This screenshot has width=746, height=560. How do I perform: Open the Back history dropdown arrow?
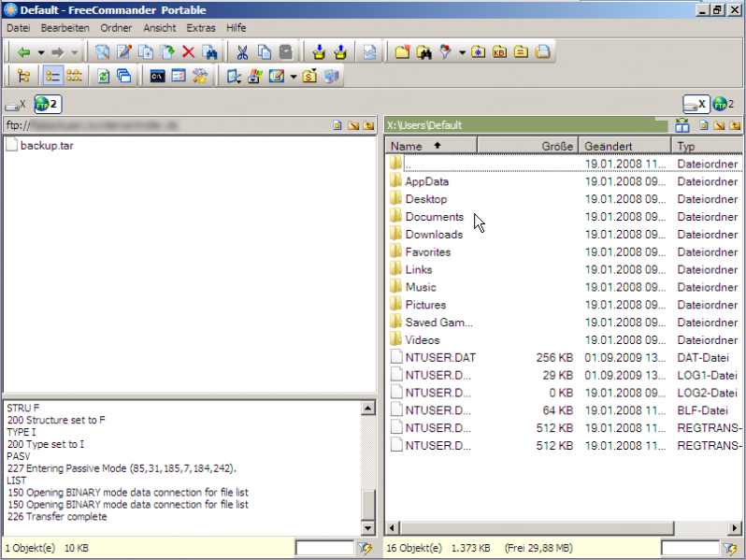pyautogui.click(x=41, y=52)
